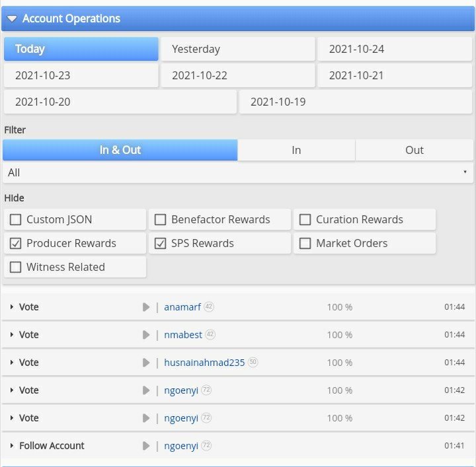Uncheck the Producer Rewards checkbox
The image size is (476, 467).
click(15, 243)
